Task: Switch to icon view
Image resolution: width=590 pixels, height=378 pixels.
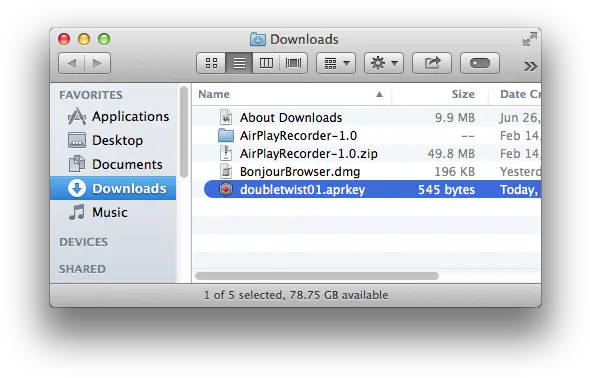Action: click(211, 63)
